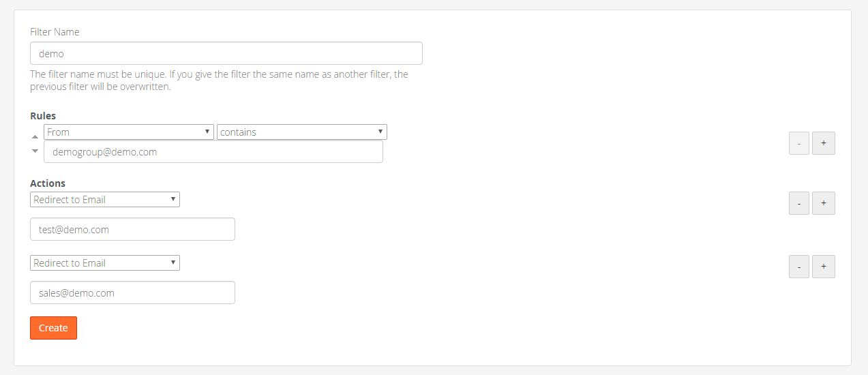Add an action after the test@demo.com row
The height and width of the screenshot is (375, 868).
[824, 203]
